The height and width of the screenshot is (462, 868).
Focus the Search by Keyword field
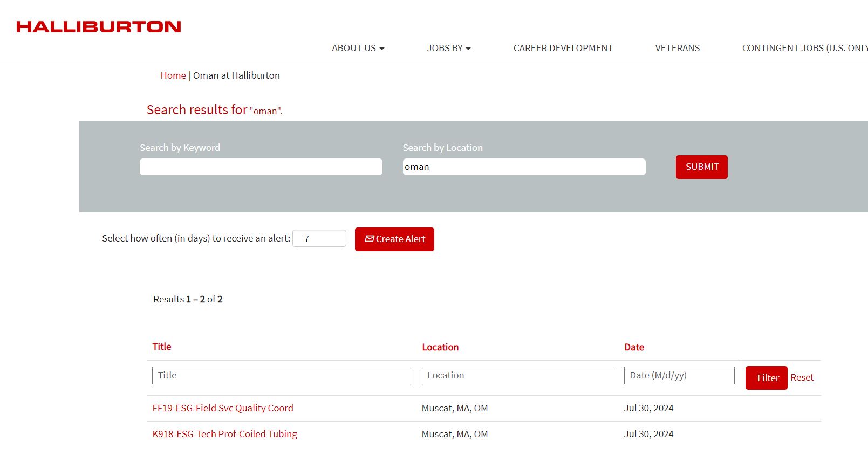261,167
